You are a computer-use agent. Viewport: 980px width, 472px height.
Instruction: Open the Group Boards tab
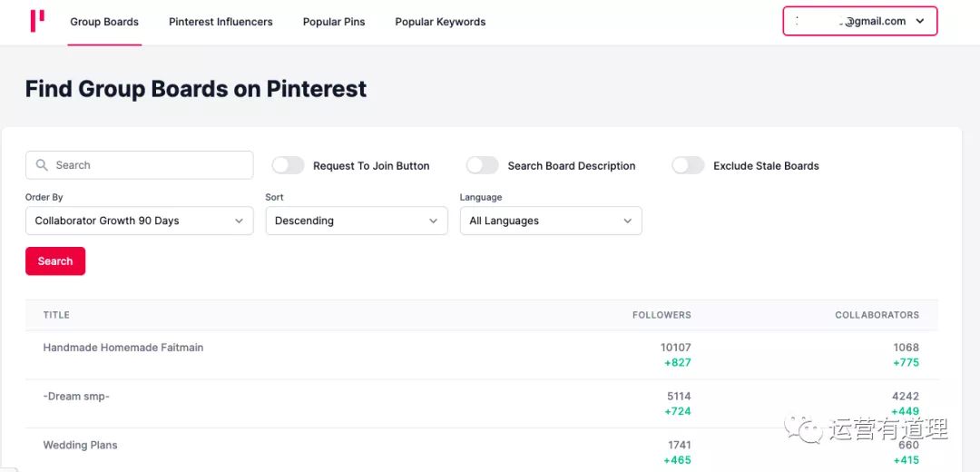coord(104,22)
